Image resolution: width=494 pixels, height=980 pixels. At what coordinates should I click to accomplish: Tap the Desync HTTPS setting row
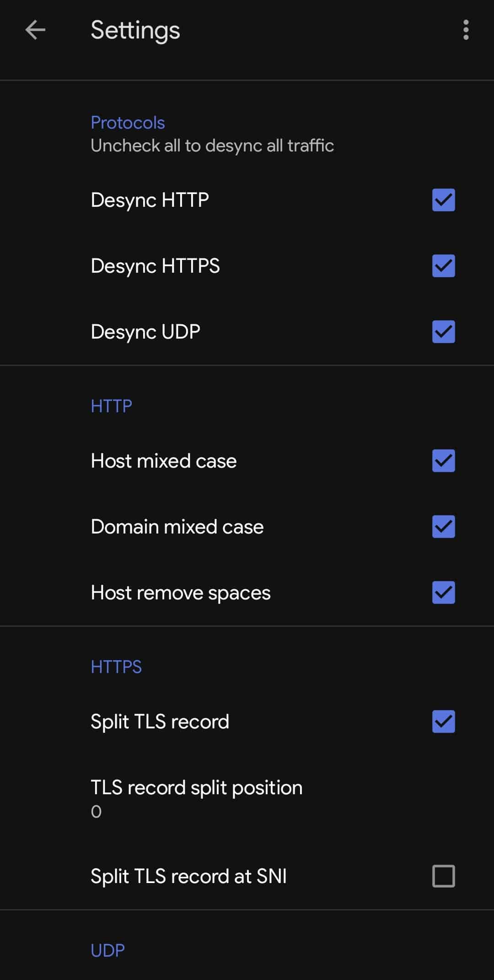[x=247, y=266]
